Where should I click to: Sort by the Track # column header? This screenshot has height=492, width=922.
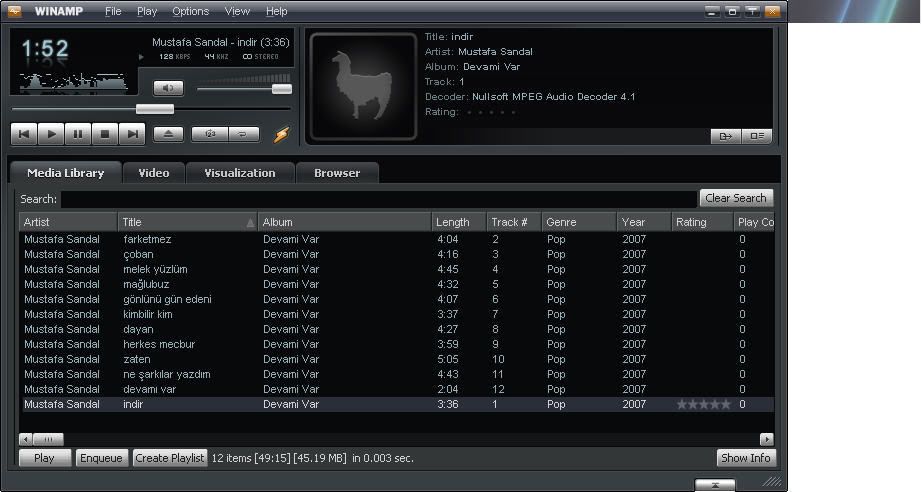point(513,222)
